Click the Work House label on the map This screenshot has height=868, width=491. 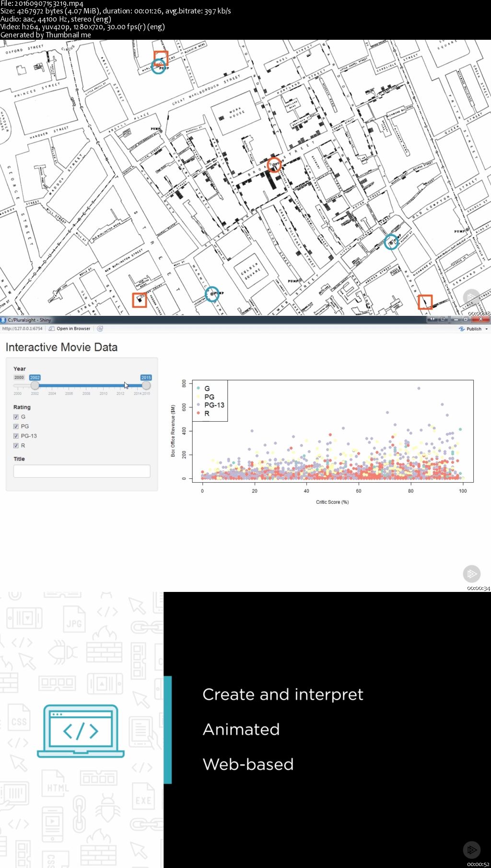[x=237, y=113]
